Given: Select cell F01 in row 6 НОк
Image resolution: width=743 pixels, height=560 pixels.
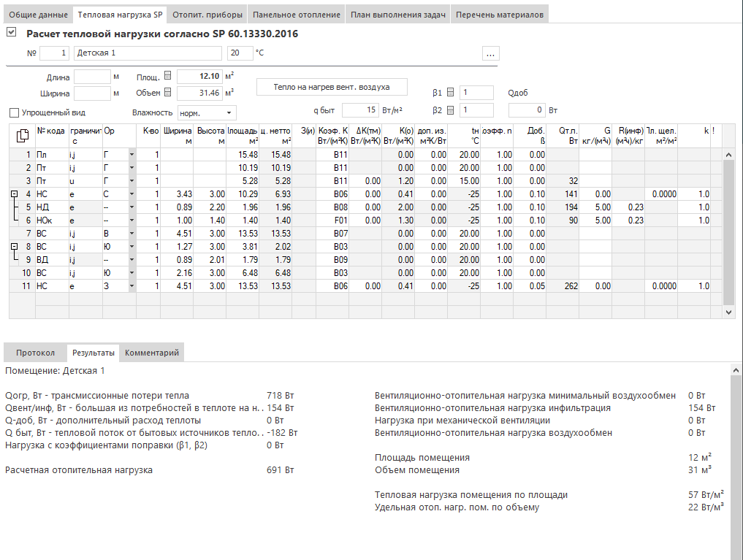Looking at the screenshot, I should (x=332, y=220).
